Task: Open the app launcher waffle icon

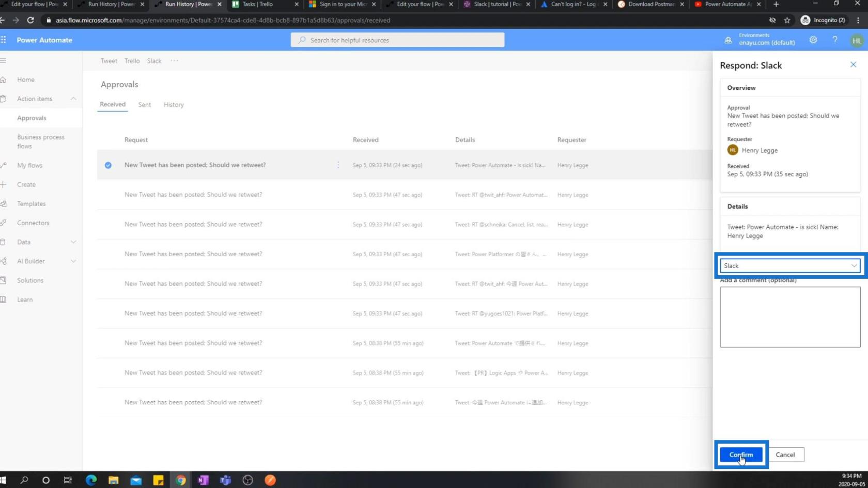Action: click(x=4, y=40)
